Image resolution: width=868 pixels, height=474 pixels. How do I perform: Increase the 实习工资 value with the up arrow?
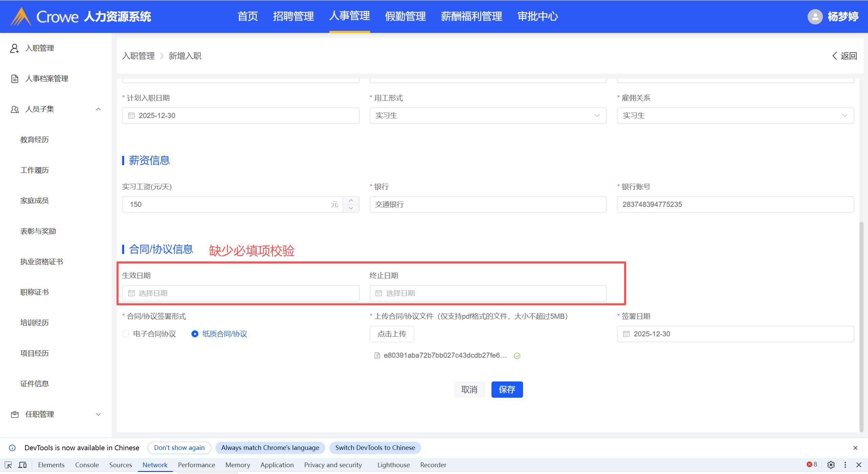(351, 201)
